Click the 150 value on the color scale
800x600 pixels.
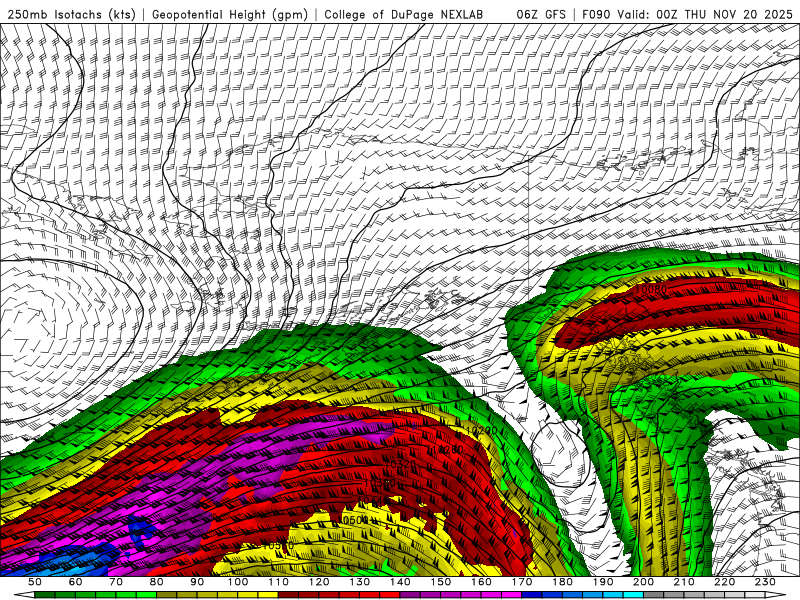[441, 582]
